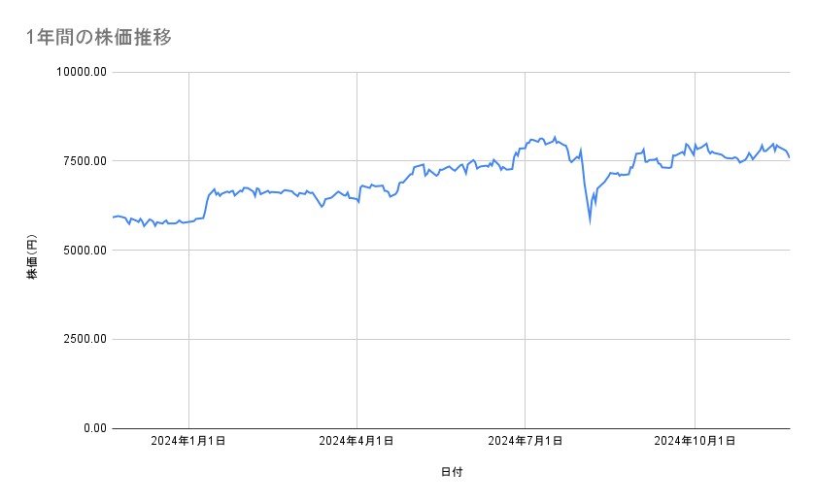
Task: Click the rightmost end point of the blue line
Action: click(789, 157)
